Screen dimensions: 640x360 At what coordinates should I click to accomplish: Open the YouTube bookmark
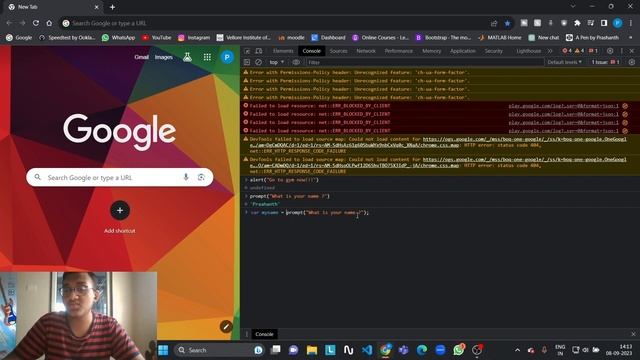pyautogui.click(x=156, y=38)
